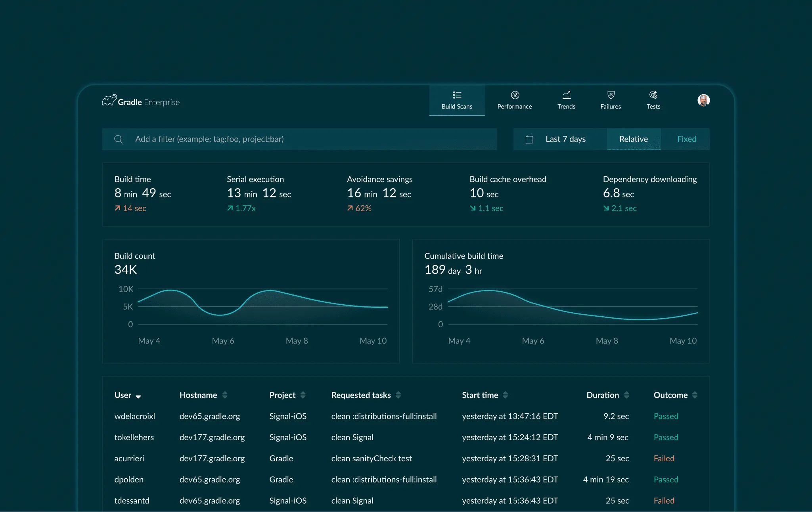Click the filter input field
Screen dimensions: 812x512
pos(278,139)
